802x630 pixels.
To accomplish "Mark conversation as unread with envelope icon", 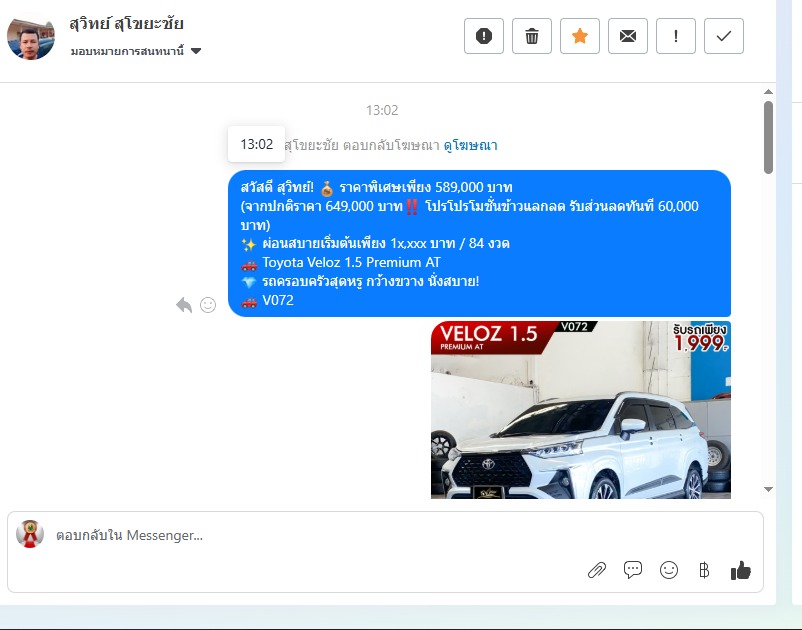I will point(628,36).
